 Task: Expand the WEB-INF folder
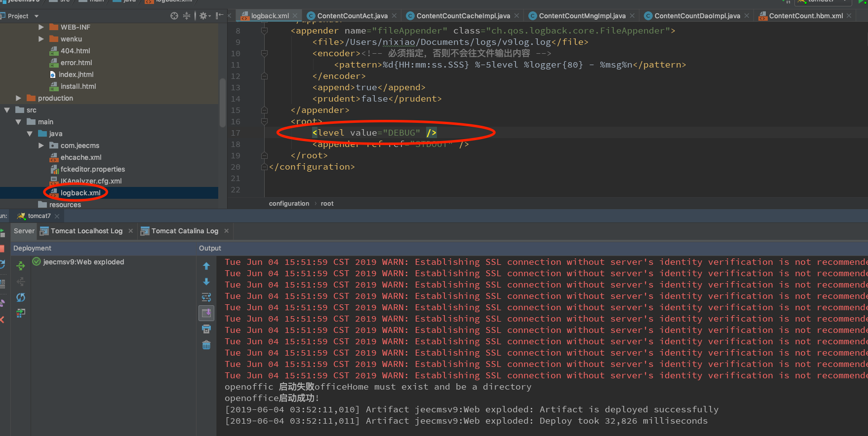(x=41, y=27)
